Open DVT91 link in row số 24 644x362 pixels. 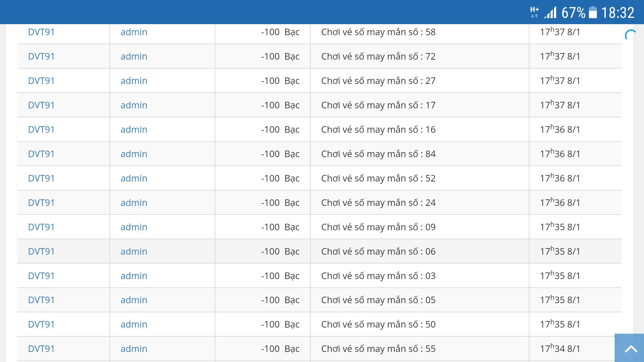[41, 203]
